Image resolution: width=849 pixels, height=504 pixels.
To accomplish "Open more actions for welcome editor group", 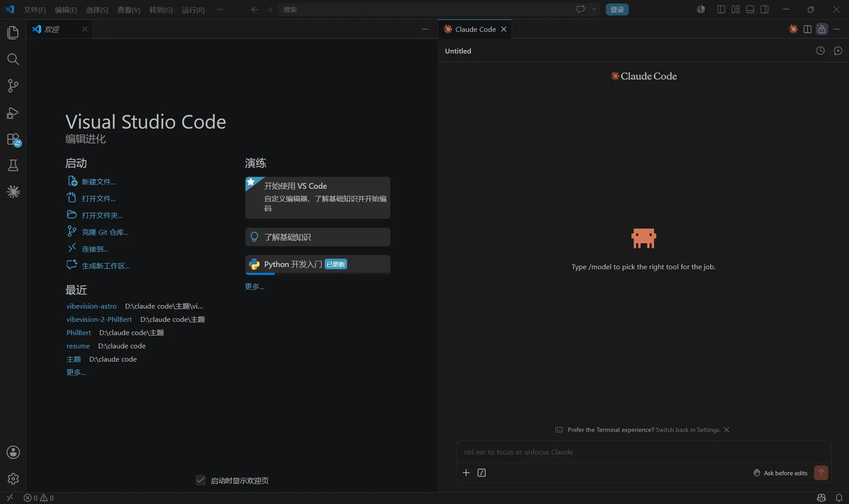I will click(425, 29).
